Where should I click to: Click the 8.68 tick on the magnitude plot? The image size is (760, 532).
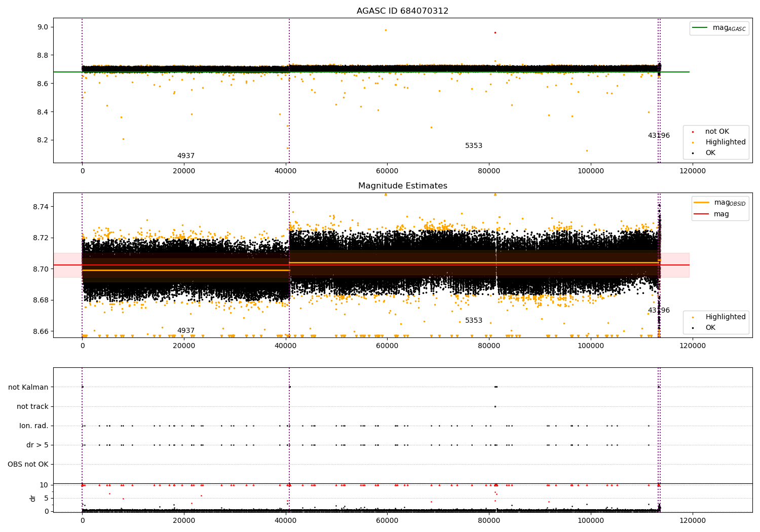click(40, 300)
